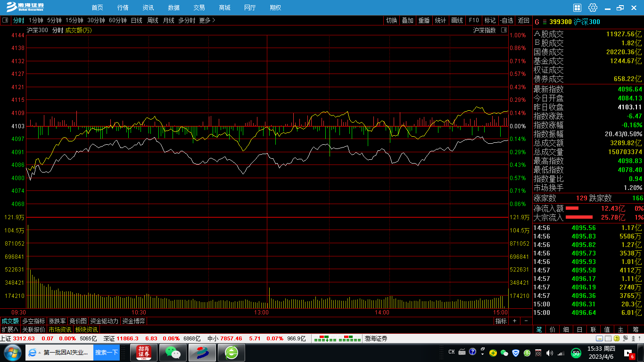
Task: Click the green list icon beside 399300
Action: tap(545, 22)
